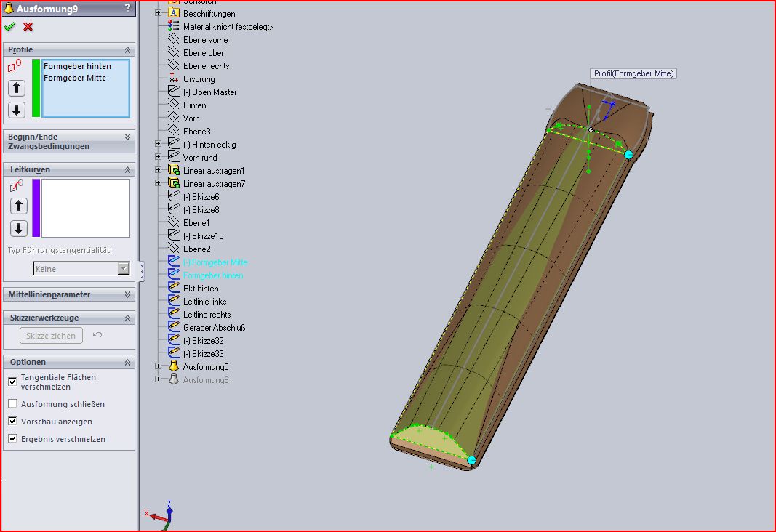Screen dimensions: 776x532
Task: Move profile down in the Profile section
Action: coord(17,110)
